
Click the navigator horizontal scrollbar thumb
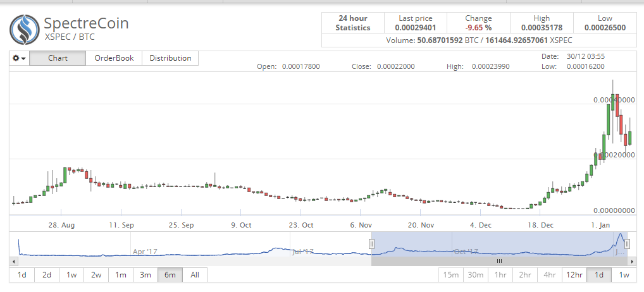tap(499, 261)
